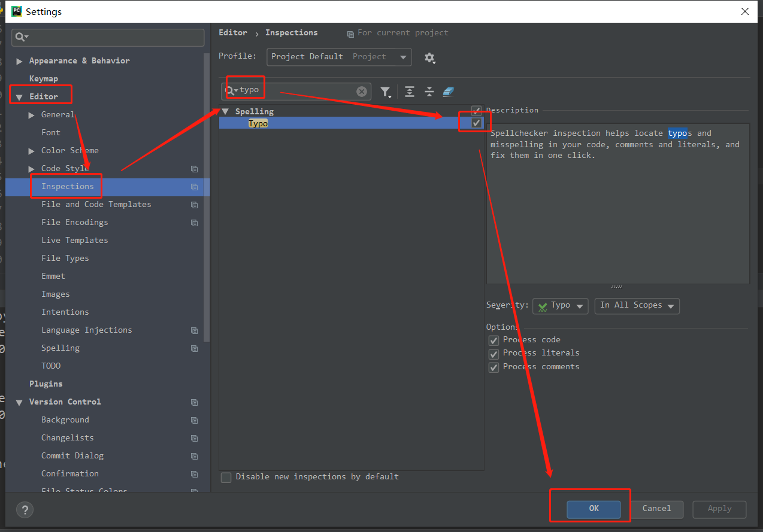Select Inspections in settings tree
The width and height of the screenshot is (763, 532).
click(108, 187)
